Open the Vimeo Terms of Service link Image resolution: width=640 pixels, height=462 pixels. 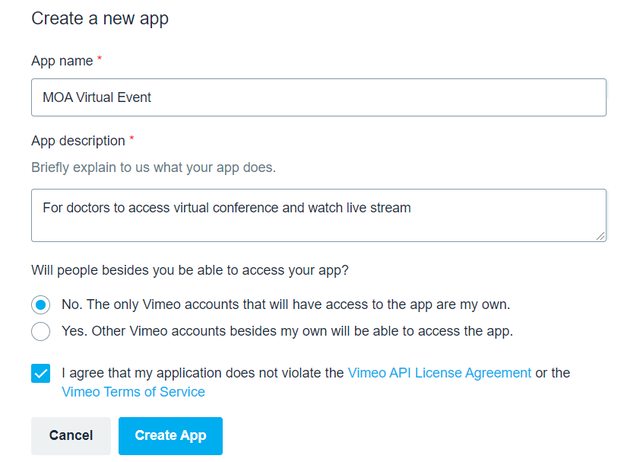(133, 392)
